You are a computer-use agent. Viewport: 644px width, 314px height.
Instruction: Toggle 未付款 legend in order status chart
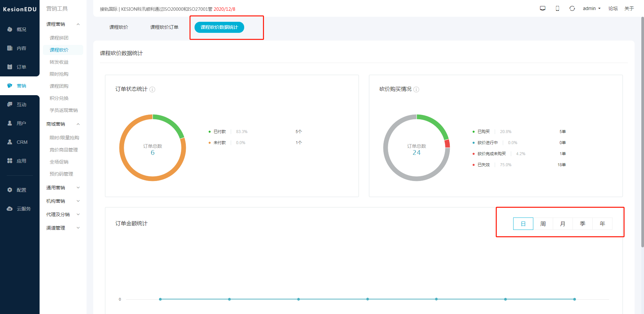pyautogui.click(x=217, y=143)
